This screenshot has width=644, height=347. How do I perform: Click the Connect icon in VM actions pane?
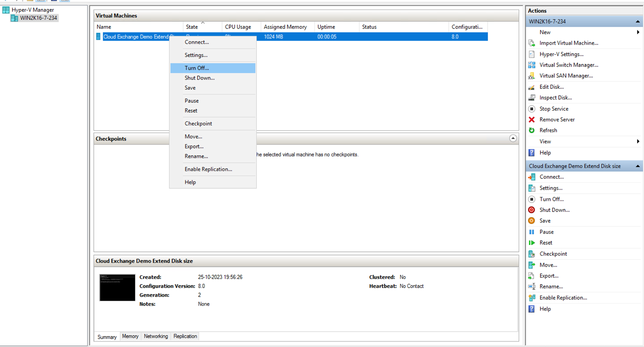point(532,177)
